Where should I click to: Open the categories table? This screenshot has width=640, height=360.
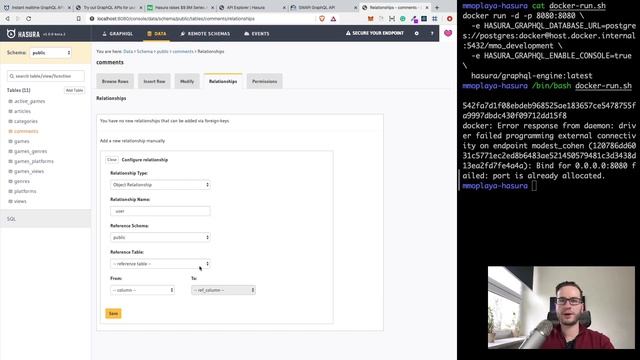(x=26, y=121)
